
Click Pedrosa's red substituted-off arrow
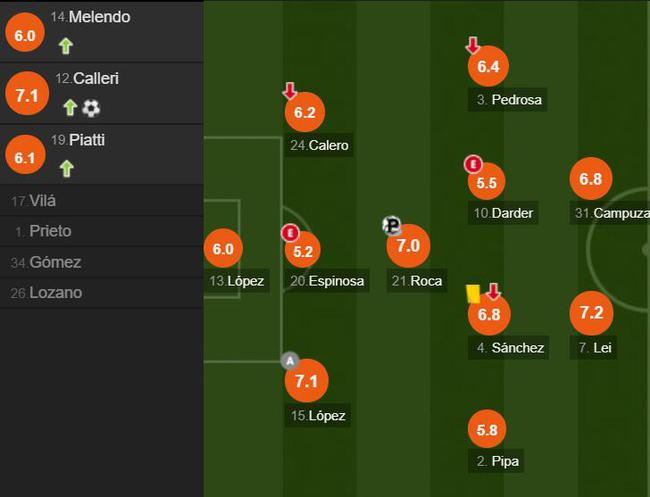[473, 46]
